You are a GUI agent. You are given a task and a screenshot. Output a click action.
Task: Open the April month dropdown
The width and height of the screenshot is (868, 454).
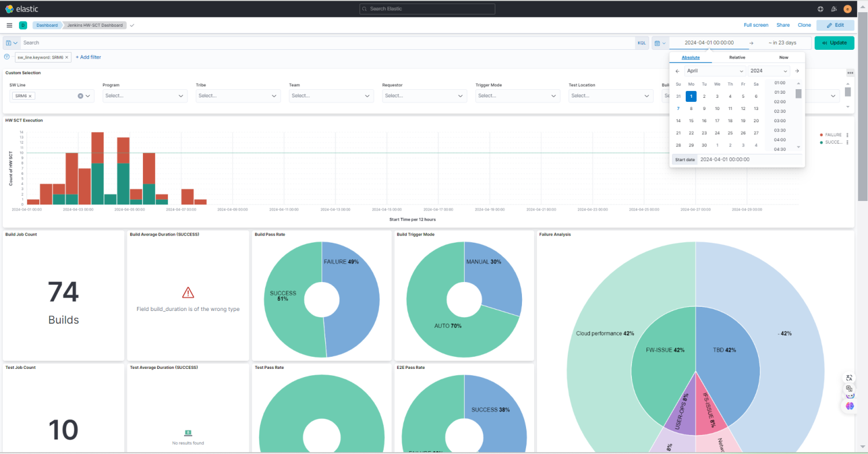pyautogui.click(x=715, y=71)
